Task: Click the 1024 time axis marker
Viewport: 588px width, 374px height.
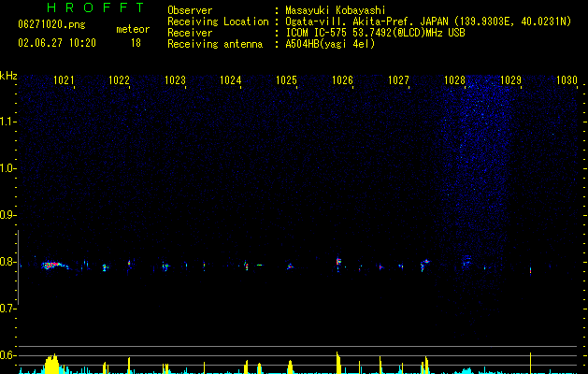Action: 230,80
